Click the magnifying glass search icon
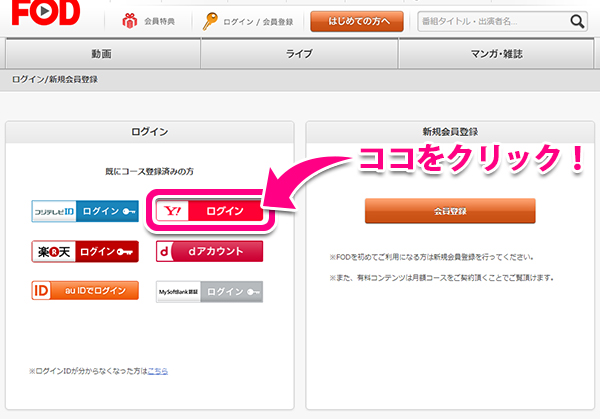600x419 pixels. [577, 21]
